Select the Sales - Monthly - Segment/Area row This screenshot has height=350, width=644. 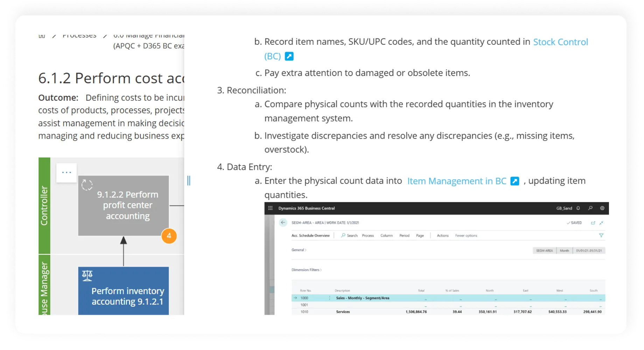coord(448,298)
